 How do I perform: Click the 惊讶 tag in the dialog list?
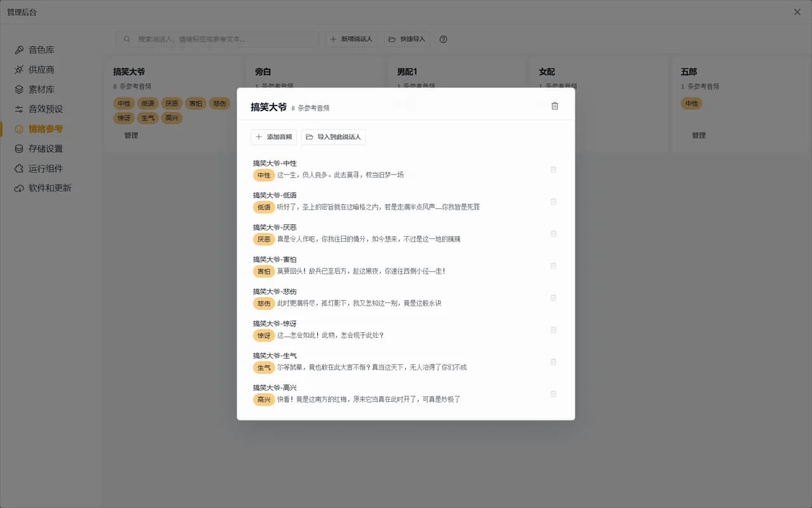[x=264, y=335]
